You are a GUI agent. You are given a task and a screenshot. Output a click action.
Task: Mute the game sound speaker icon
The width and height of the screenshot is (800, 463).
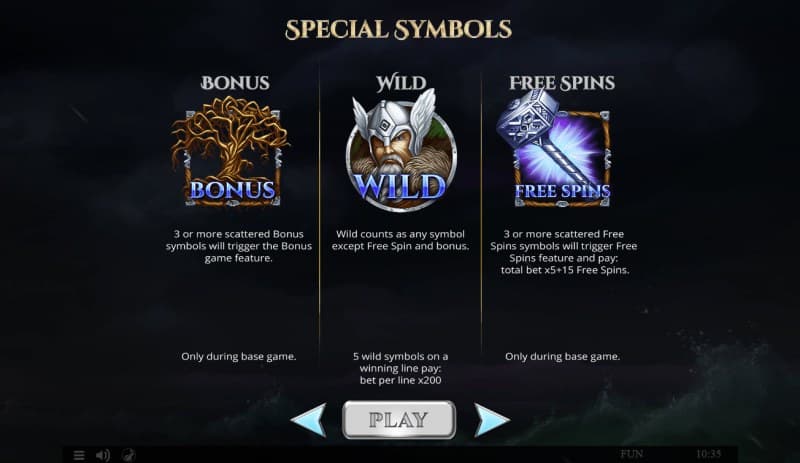click(x=103, y=455)
